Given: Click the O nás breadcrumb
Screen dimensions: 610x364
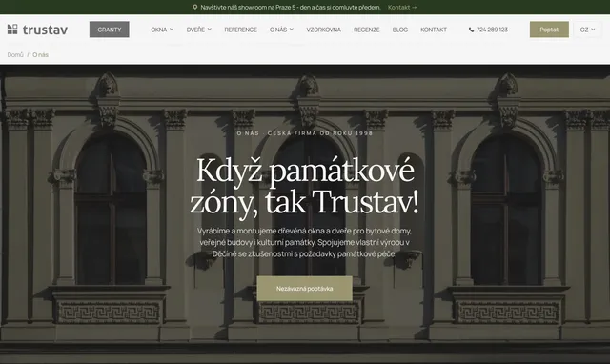Looking at the screenshot, I should (40, 55).
